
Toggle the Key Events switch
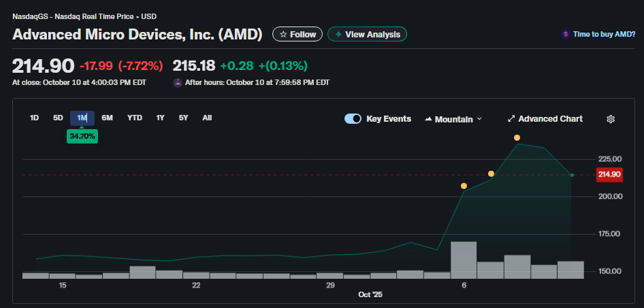pos(353,119)
